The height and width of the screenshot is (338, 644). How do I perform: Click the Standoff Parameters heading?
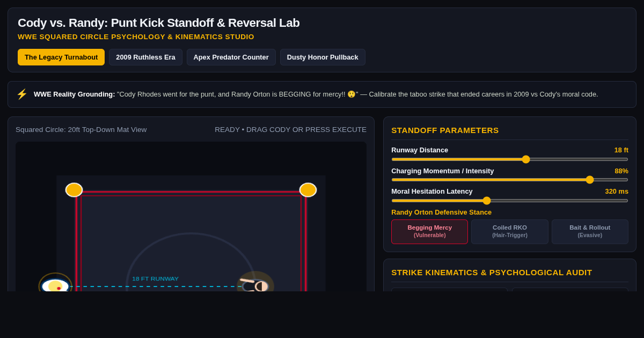(445, 130)
